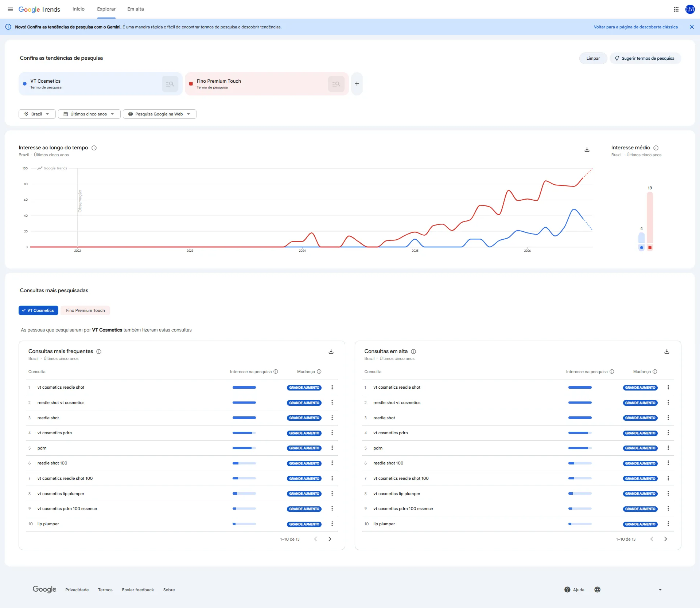Open options for frequent query lip plumper
This screenshot has height=608, width=700.
pos(332,524)
